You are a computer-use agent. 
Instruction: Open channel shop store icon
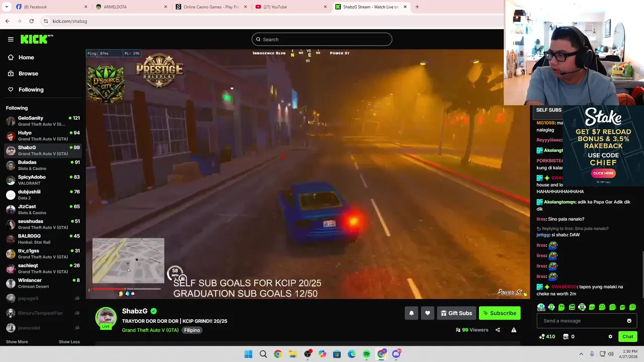pyautogui.click(x=566, y=337)
